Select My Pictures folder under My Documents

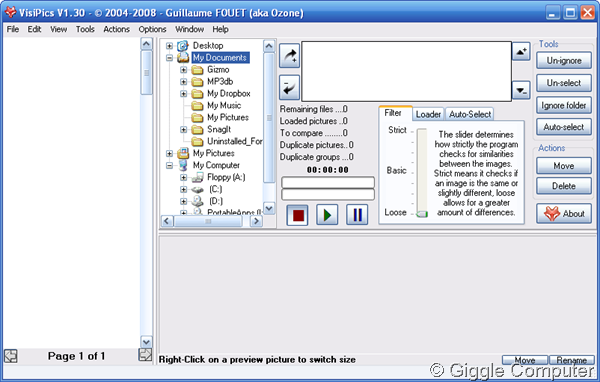228,118
